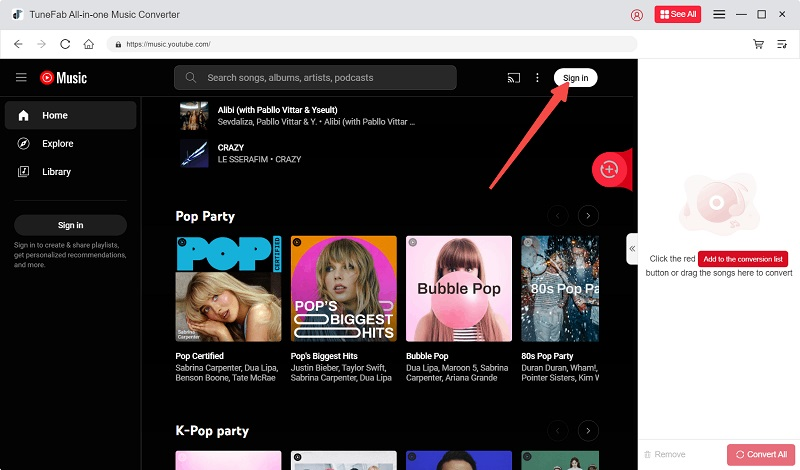Click the Remove button with trash icon

point(665,454)
